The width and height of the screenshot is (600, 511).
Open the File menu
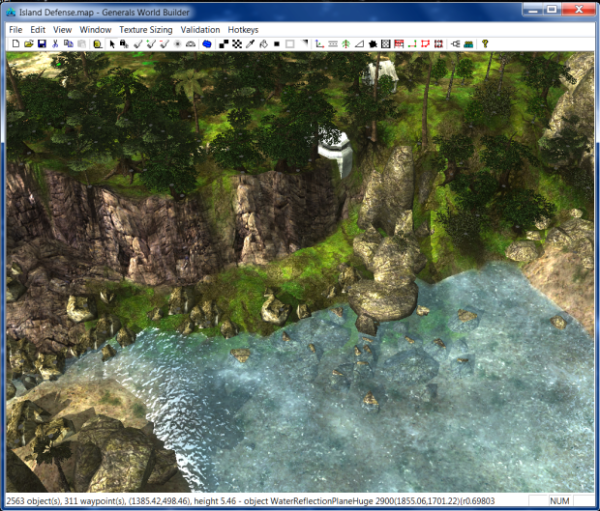point(16,29)
